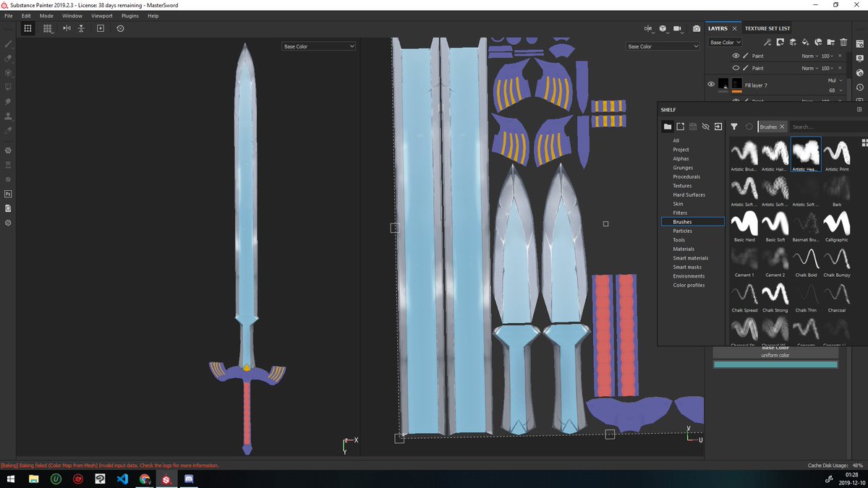
Task: Open the Display settings monitor icon
Action: pos(860,58)
